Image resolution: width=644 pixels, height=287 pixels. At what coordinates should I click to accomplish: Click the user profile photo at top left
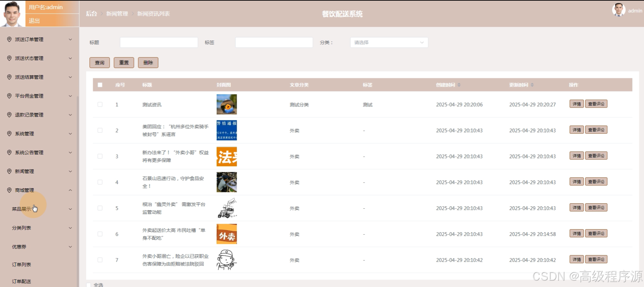tap(13, 13)
